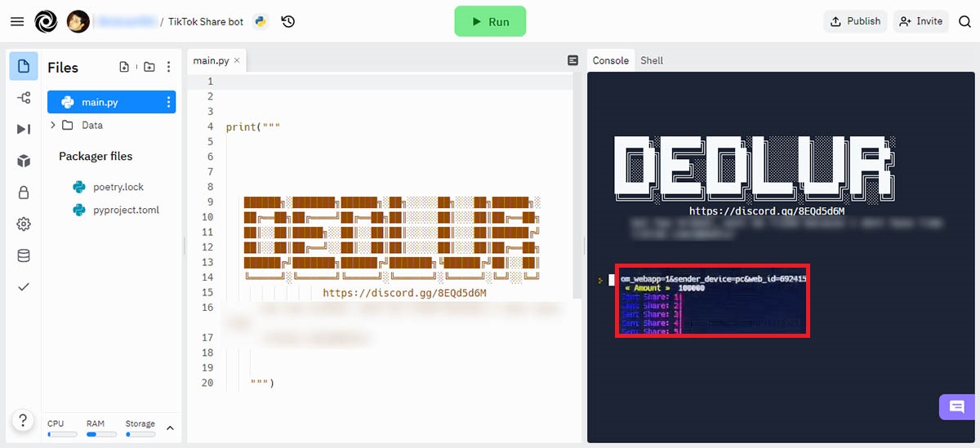Open Database sidebar icon
Image resolution: width=980 pixels, height=448 pixels.
pyautogui.click(x=24, y=256)
